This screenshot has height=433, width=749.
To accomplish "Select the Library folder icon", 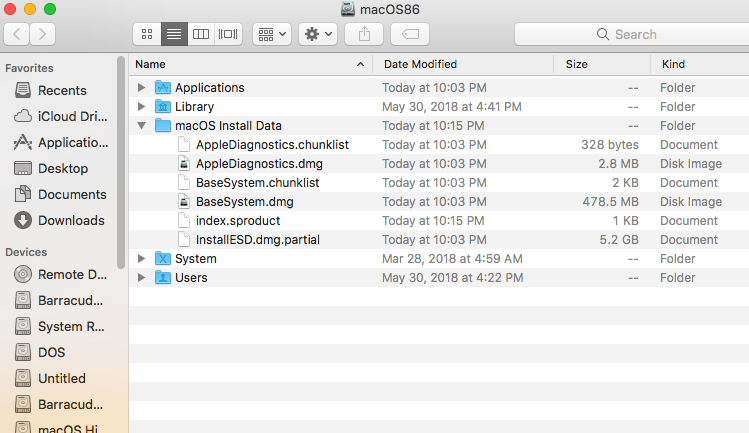I will [x=163, y=107].
